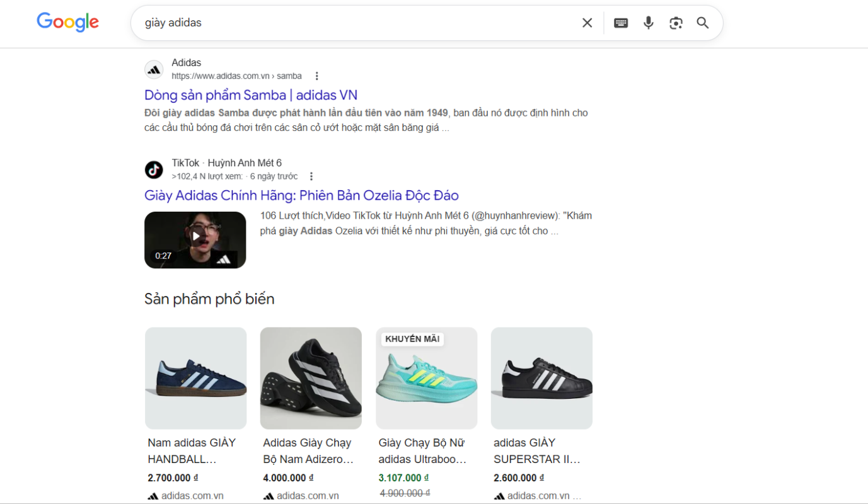Click the Adidas favicon in first result
Viewport: 868px width, 504px height.
(x=154, y=69)
